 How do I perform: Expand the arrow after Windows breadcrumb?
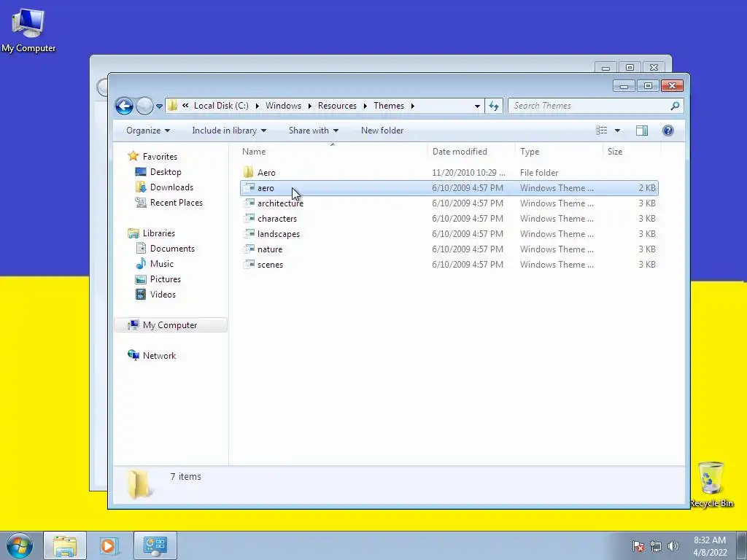pyautogui.click(x=309, y=106)
